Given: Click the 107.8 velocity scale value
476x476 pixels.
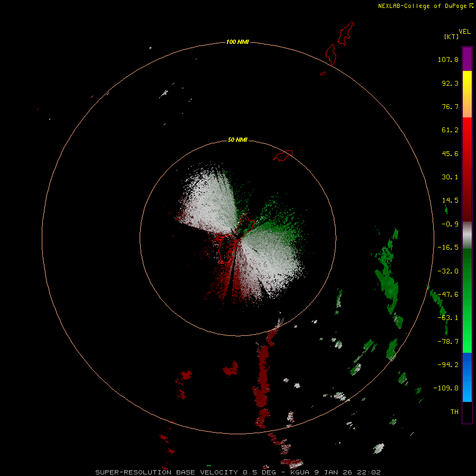Looking at the screenshot, I should (448, 59).
